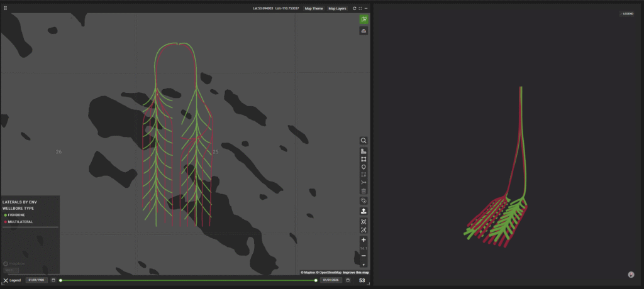Close the Legend panel toggle
The image size is (644, 289).
(x=6, y=280)
